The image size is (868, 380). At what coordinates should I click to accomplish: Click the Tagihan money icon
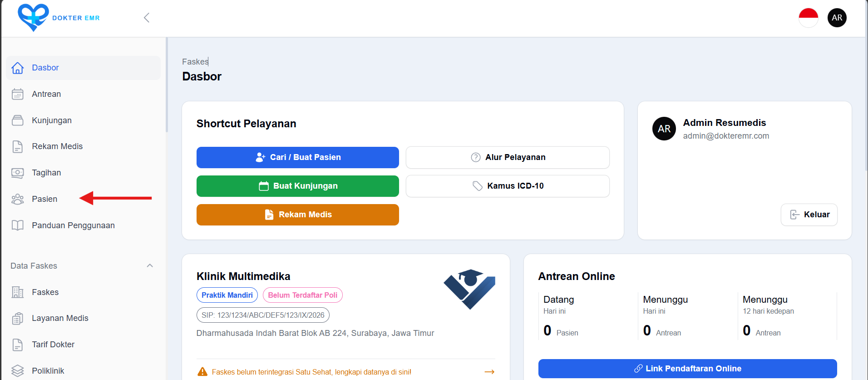point(18,173)
